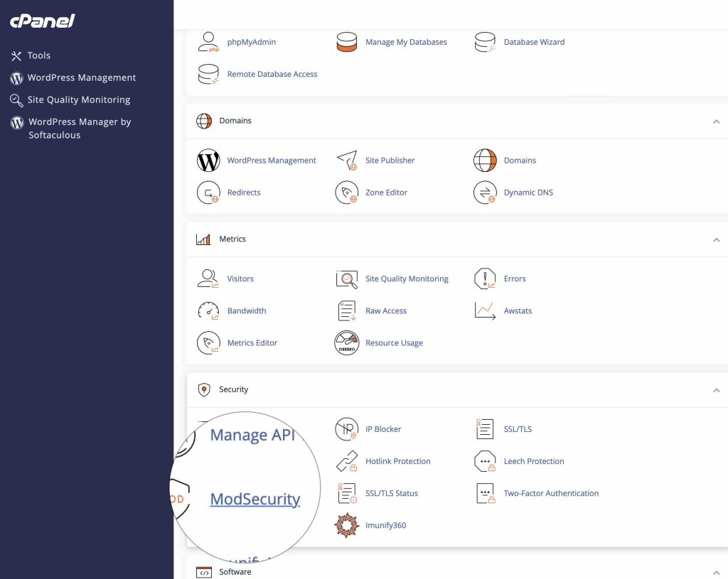The image size is (728, 579).
Task: Click the Errors warning icon
Action: (485, 279)
